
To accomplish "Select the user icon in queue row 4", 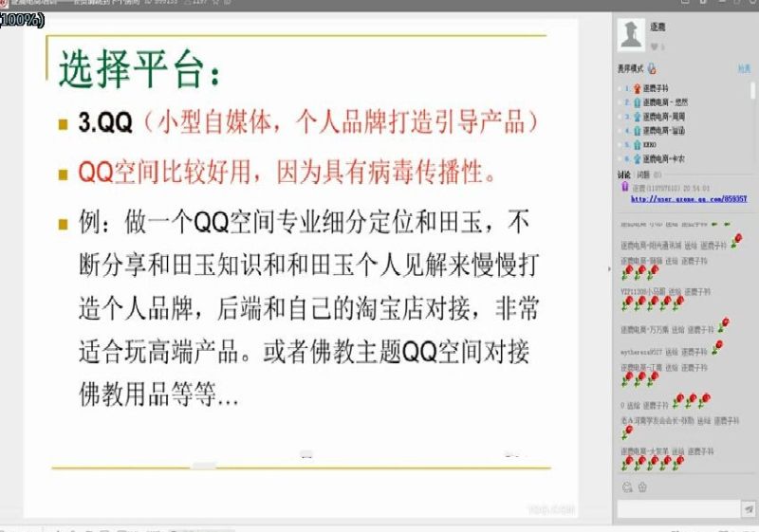I will tap(637, 131).
